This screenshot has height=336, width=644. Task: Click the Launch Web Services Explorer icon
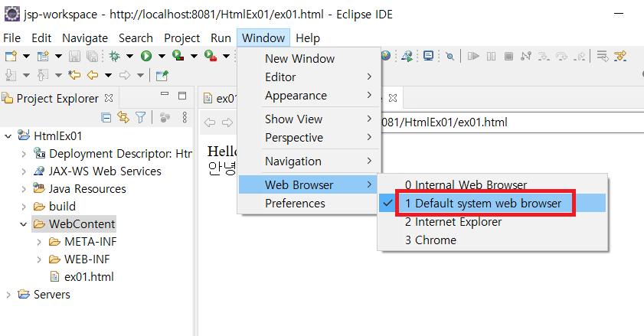(x=407, y=56)
